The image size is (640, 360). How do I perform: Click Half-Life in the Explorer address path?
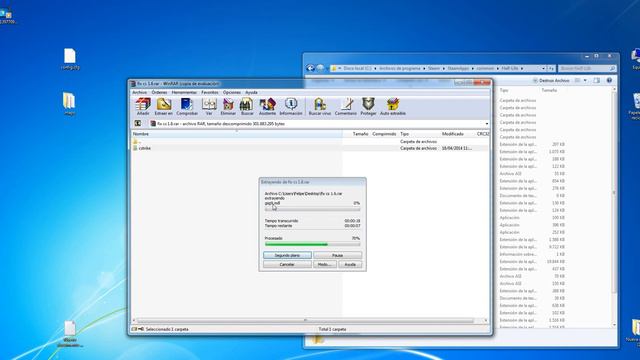pos(510,68)
